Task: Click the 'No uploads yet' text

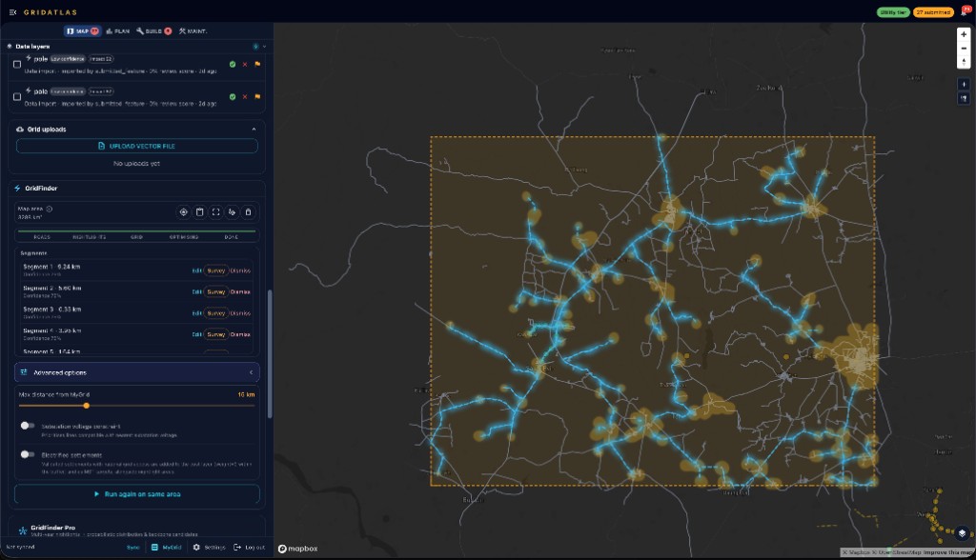Action: point(136,164)
